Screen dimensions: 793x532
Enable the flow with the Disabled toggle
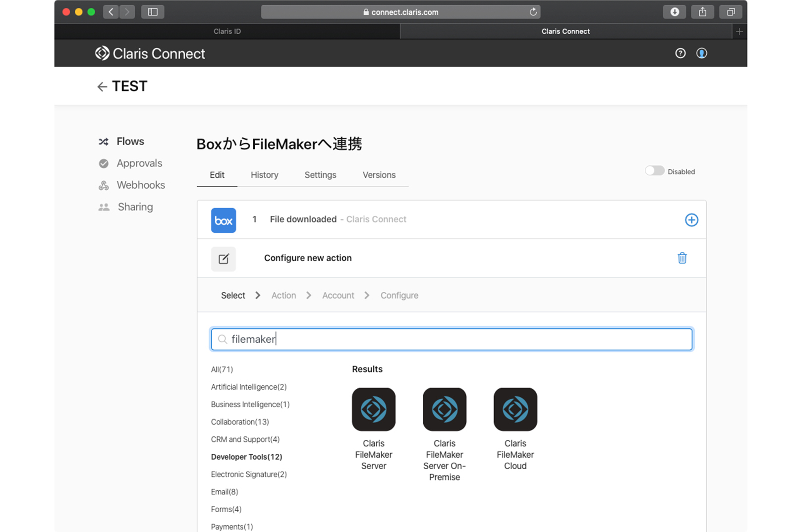pyautogui.click(x=654, y=171)
